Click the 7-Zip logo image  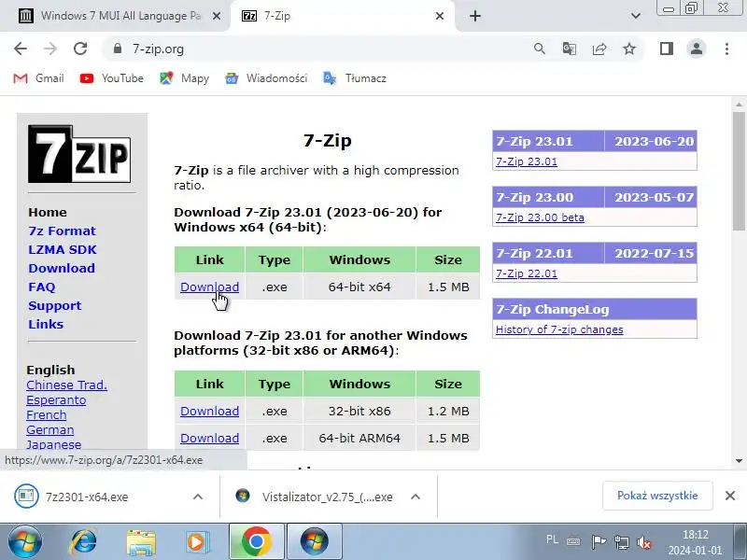79,154
